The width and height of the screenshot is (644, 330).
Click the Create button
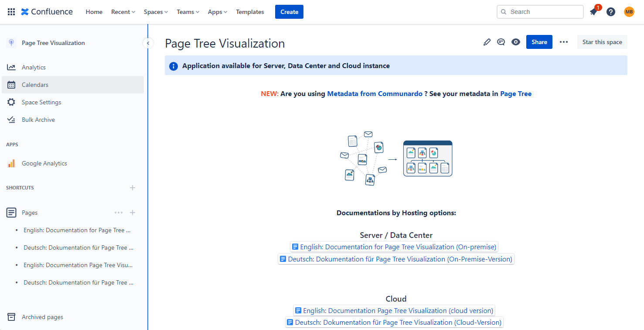pyautogui.click(x=289, y=12)
